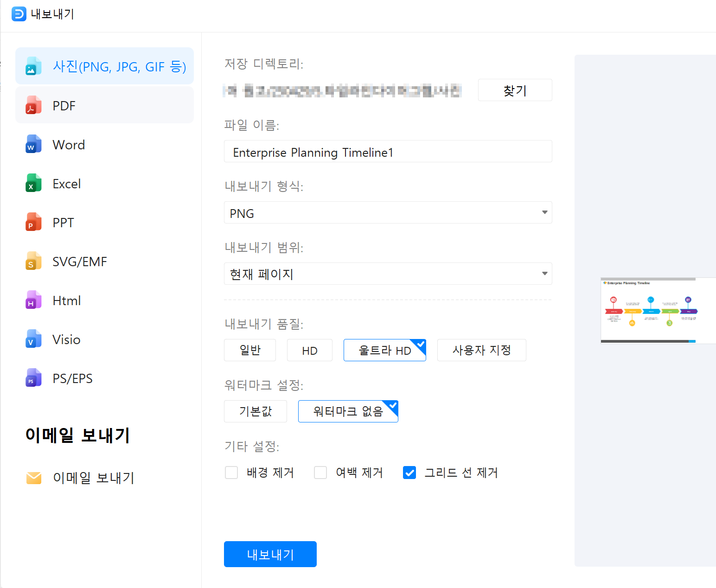Click the Enterprise Planning Timeline preview thumbnail
Viewport: 716px width, 588px height.
658,310
